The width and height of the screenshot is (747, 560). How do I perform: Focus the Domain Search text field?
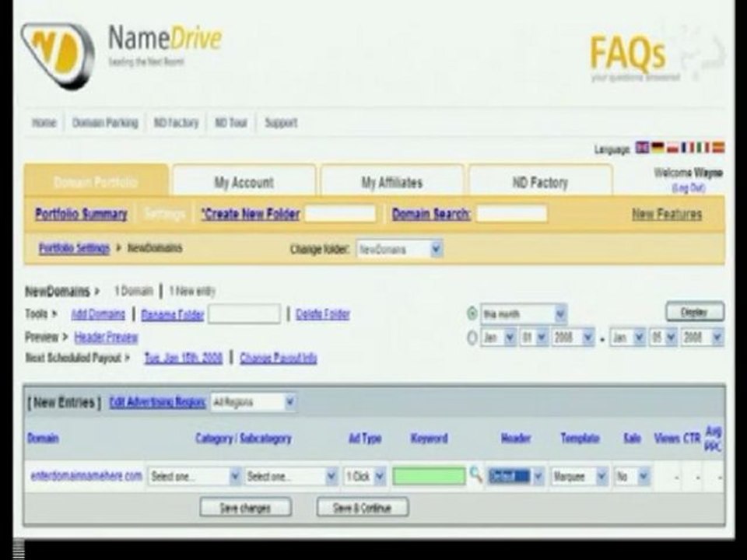pos(512,213)
